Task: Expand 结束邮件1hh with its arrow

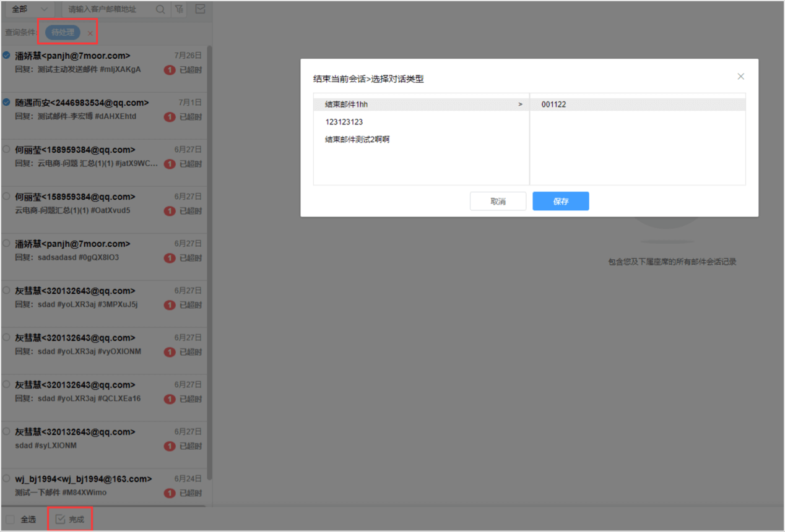Action: pos(521,105)
